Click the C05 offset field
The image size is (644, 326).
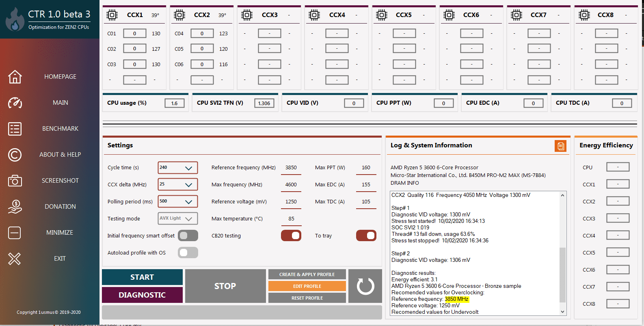202,49
